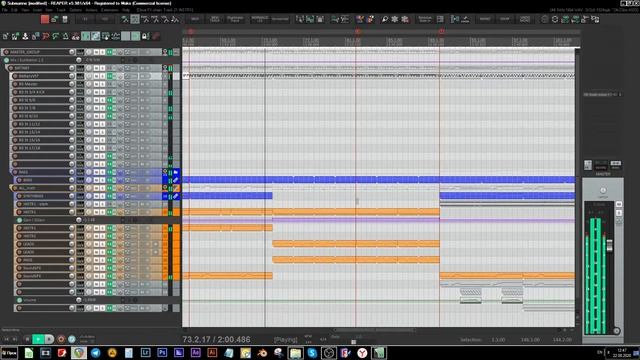This screenshot has height=360, width=640.
Task: Select the blue BASS media item
Action: (x=378, y=179)
